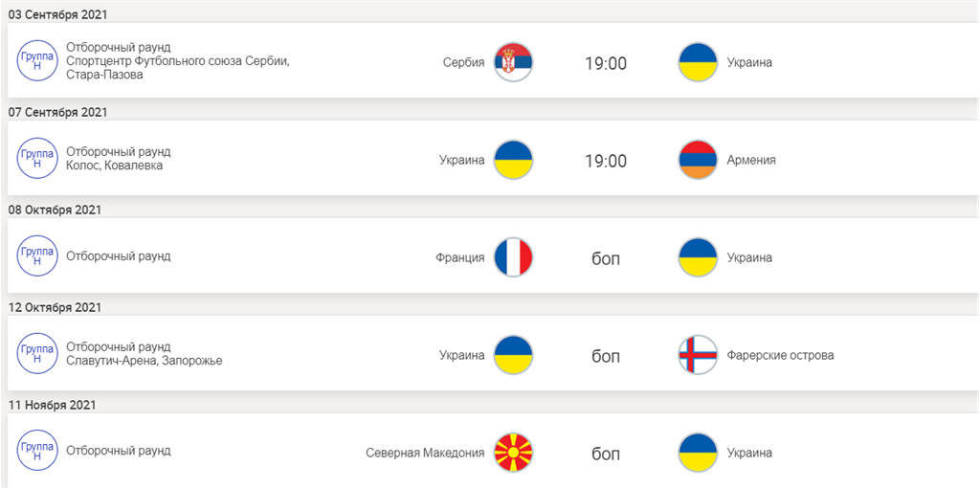Click the 19:00 time of Serbia–Ukraine match
The image size is (980, 488).
[x=606, y=64]
